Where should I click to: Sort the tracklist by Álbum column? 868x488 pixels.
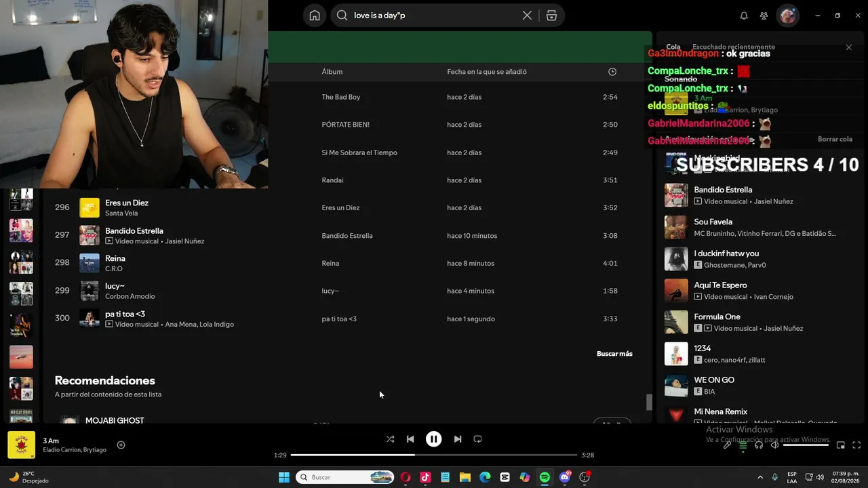(332, 72)
